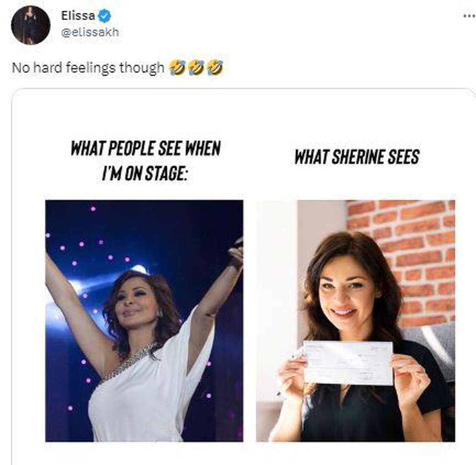Image resolution: width=476 pixels, height=465 pixels.
Task: Click the bright stage spotlight in the concert photo
Action: [139, 270]
